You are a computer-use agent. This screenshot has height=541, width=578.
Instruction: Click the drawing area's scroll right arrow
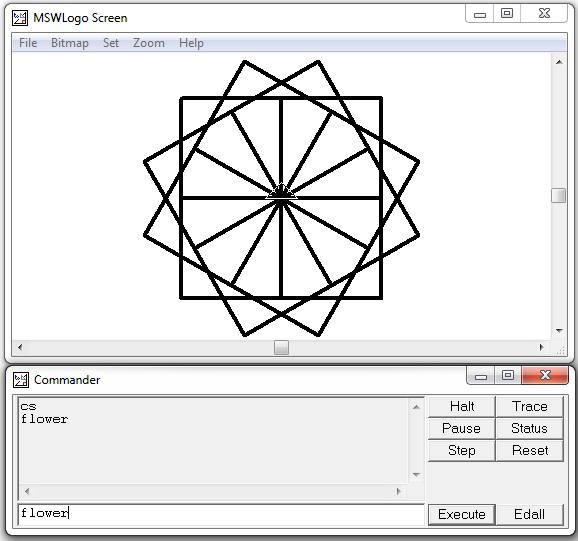click(541, 347)
